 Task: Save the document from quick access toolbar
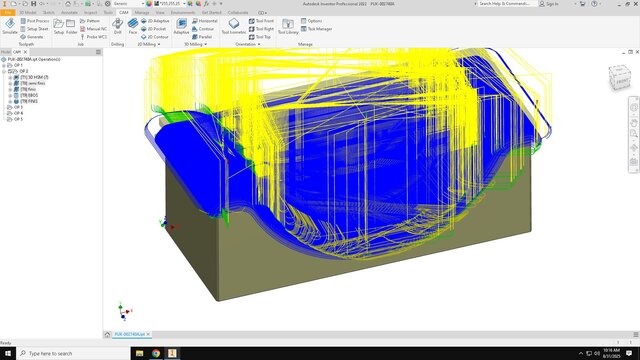(34, 4)
